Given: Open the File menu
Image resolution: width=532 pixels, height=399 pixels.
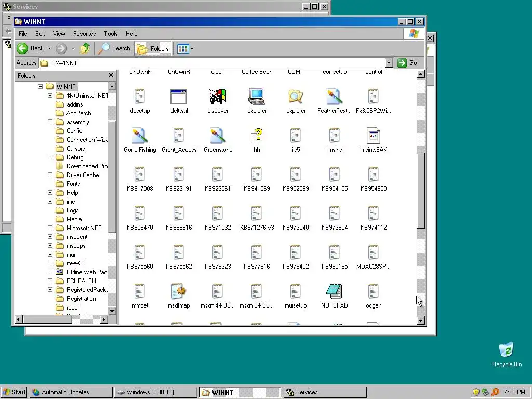Looking at the screenshot, I should pos(23,34).
